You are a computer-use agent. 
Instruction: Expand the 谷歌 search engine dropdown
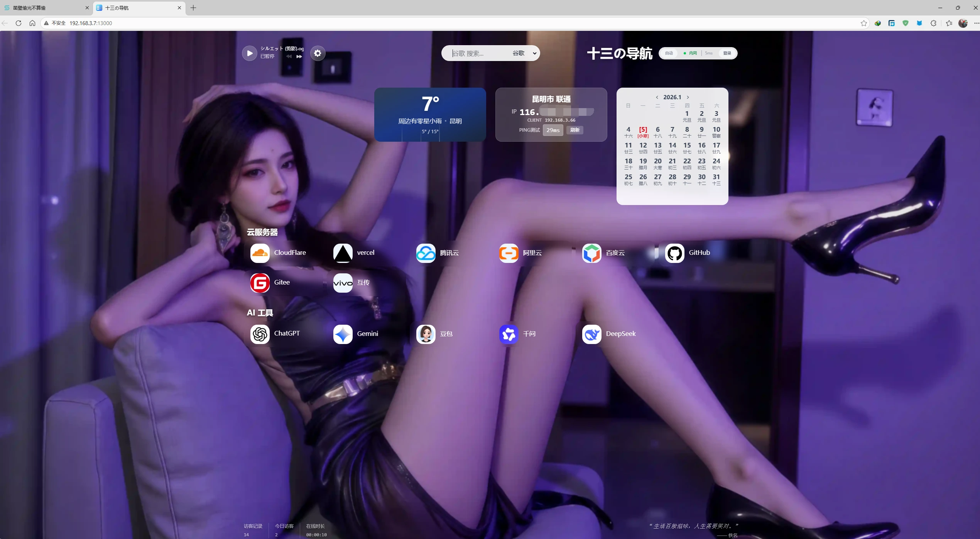(524, 53)
